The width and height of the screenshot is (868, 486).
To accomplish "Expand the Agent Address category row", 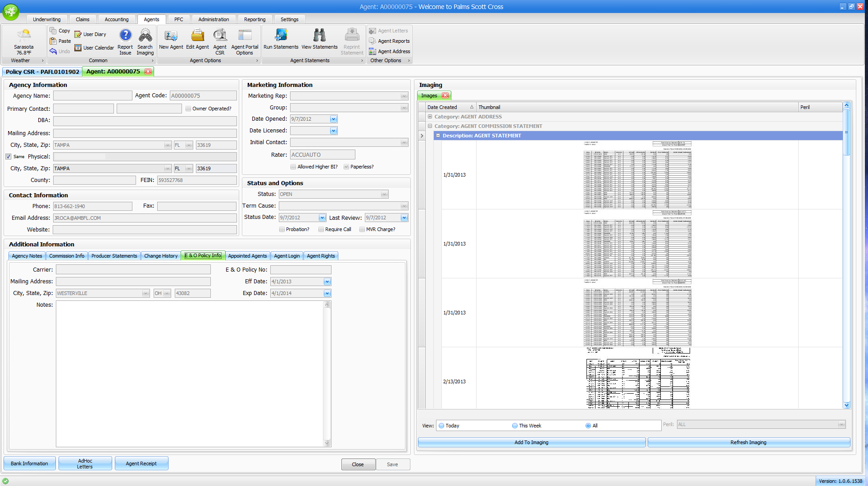I will point(430,117).
